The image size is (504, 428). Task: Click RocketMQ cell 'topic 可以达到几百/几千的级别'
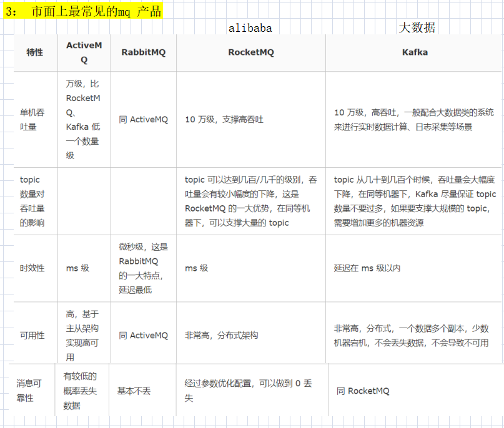point(250,201)
